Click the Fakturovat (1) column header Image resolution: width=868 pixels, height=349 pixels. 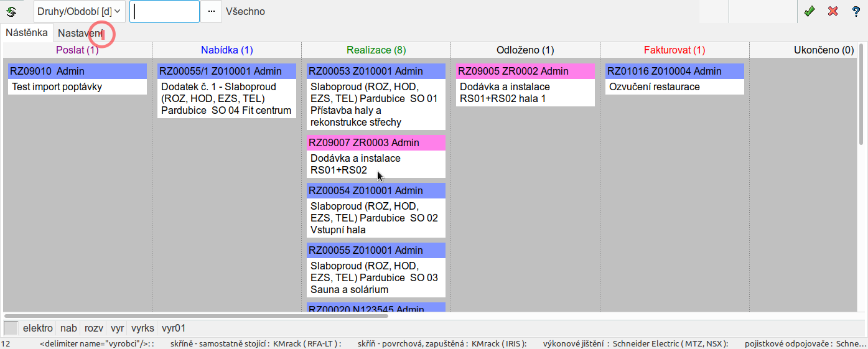tap(674, 50)
